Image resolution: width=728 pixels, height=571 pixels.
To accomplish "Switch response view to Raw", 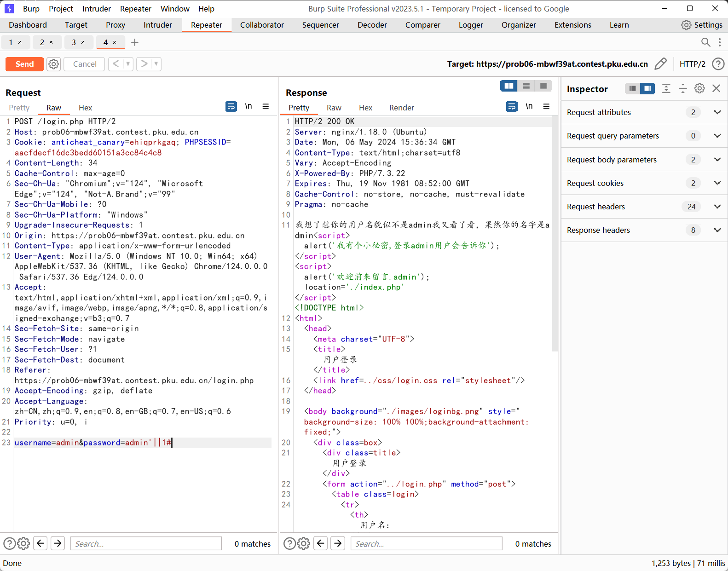I will click(x=334, y=108).
